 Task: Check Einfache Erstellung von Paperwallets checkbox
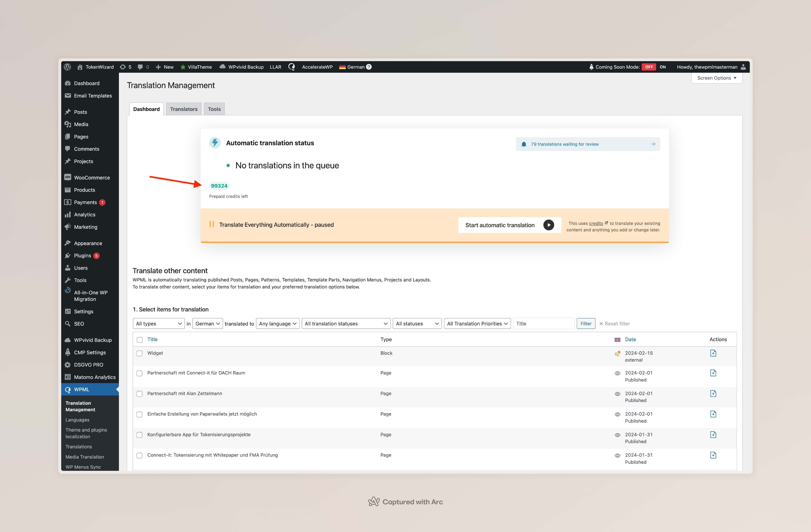click(x=139, y=414)
